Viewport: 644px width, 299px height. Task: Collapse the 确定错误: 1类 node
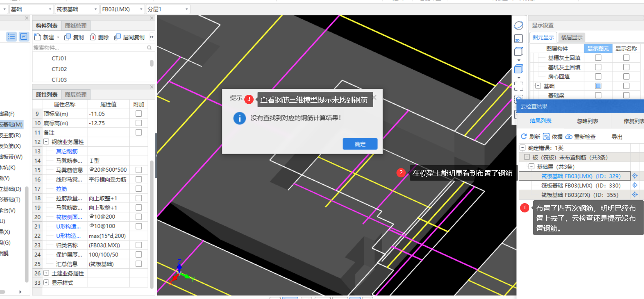(x=523, y=147)
